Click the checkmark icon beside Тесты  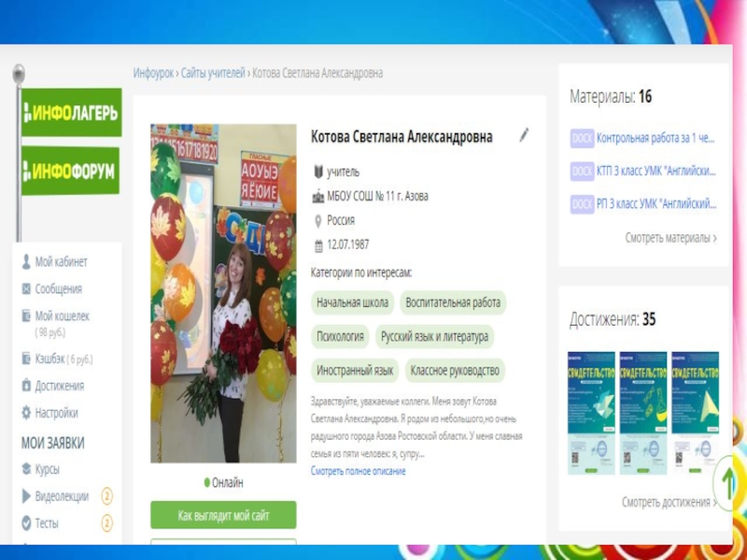pos(26,524)
